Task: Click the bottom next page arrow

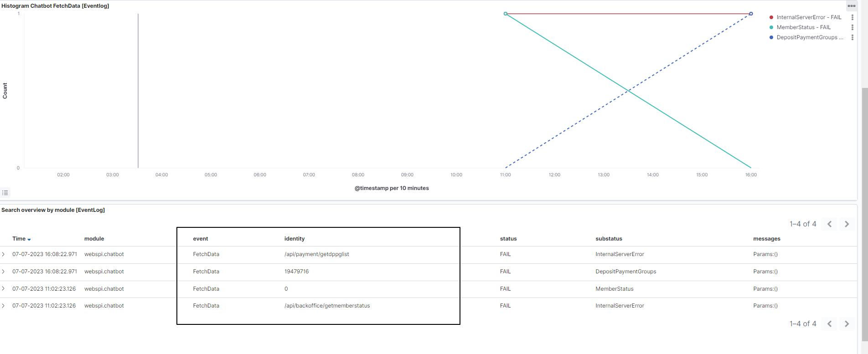Action: tap(847, 324)
